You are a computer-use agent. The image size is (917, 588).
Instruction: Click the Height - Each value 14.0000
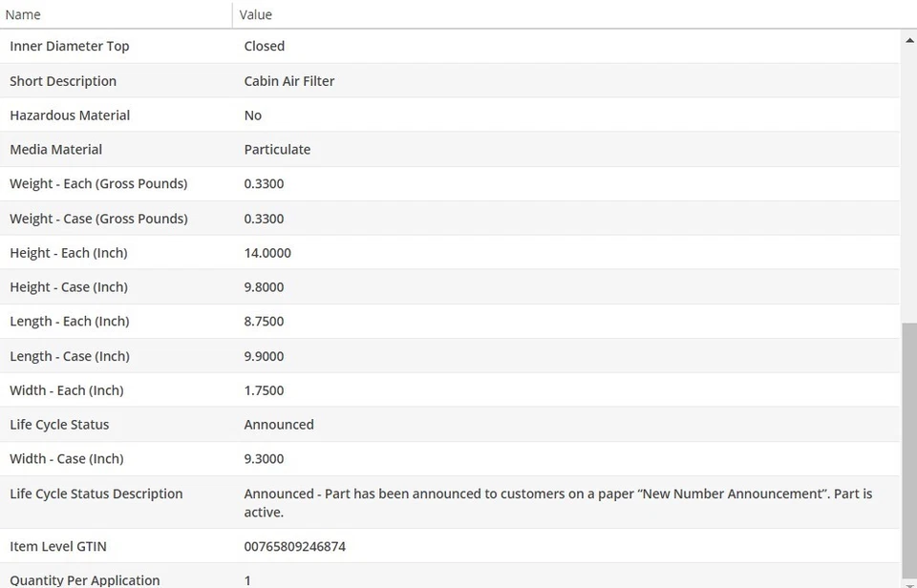point(267,253)
